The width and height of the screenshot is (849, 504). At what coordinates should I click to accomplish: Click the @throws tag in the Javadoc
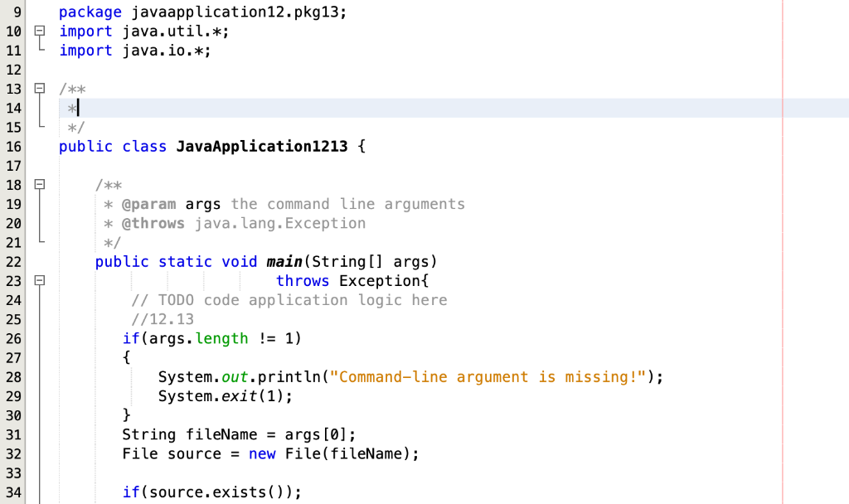pyautogui.click(x=153, y=223)
